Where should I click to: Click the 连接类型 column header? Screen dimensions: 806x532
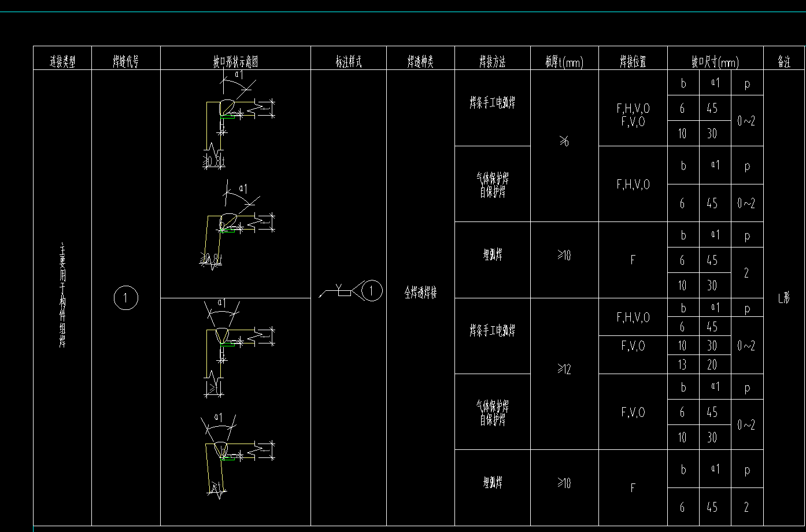click(x=62, y=62)
